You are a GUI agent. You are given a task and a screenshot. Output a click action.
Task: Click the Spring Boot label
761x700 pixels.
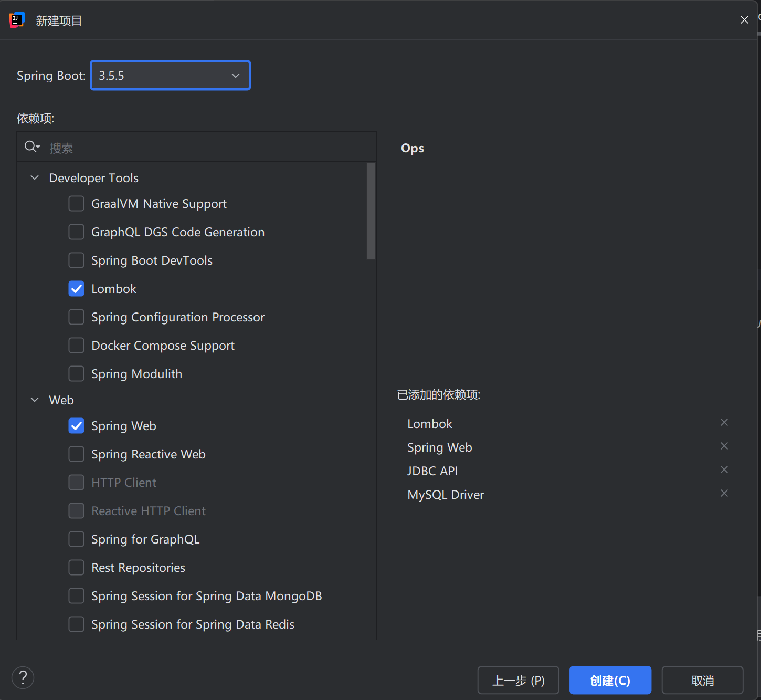pos(51,76)
